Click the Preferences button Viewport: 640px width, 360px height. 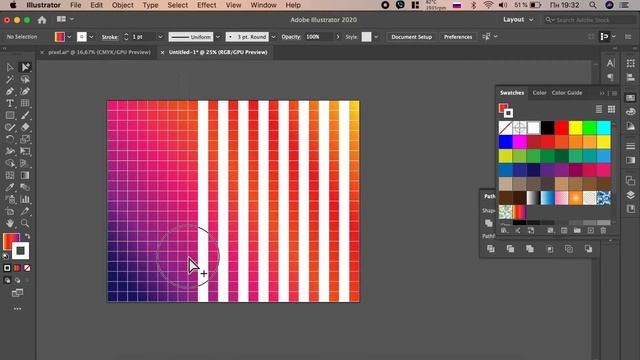[458, 37]
